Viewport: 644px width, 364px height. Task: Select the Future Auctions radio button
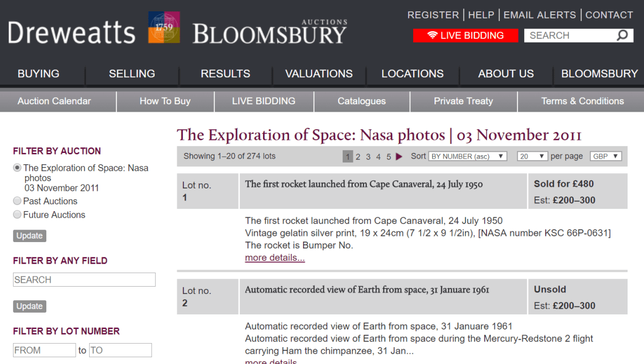(16, 214)
